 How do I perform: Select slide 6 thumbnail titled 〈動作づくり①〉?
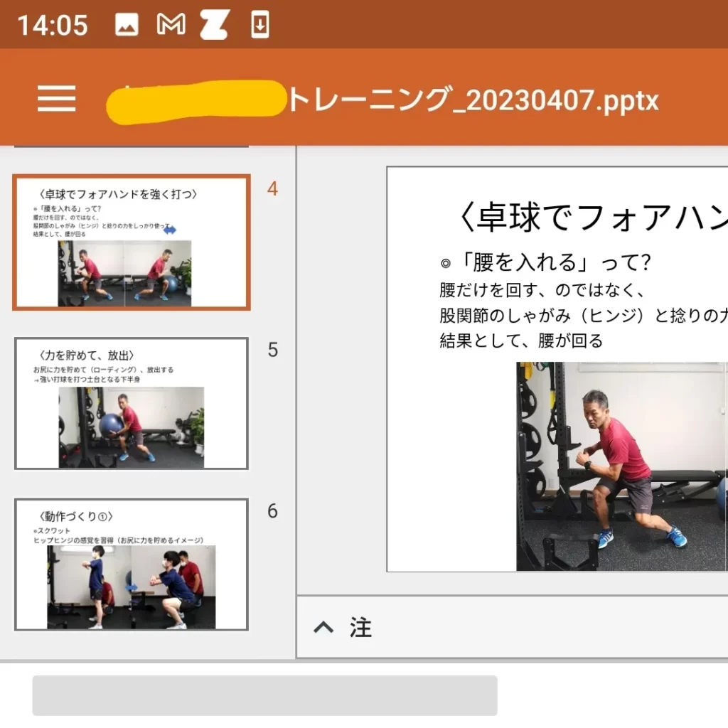point(132,564)
